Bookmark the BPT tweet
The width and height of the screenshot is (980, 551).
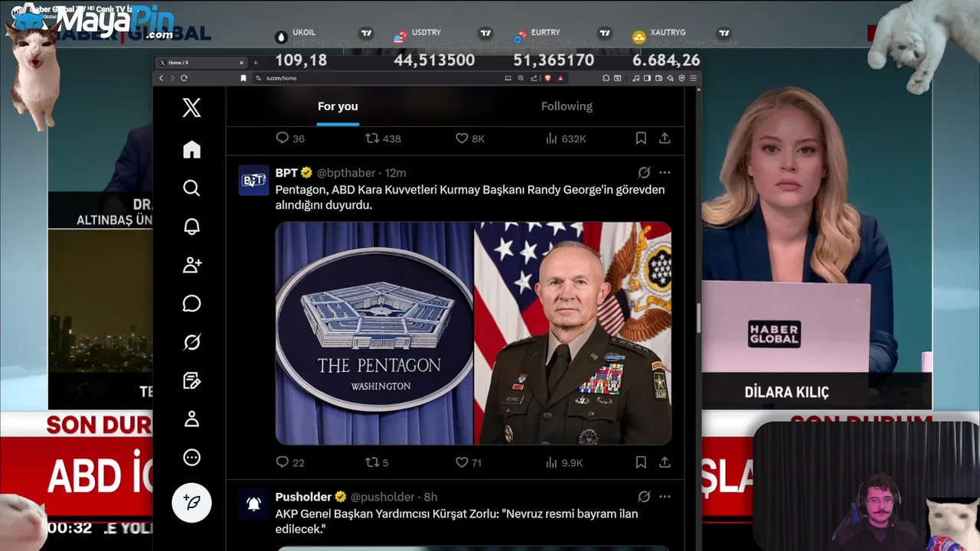641,462
